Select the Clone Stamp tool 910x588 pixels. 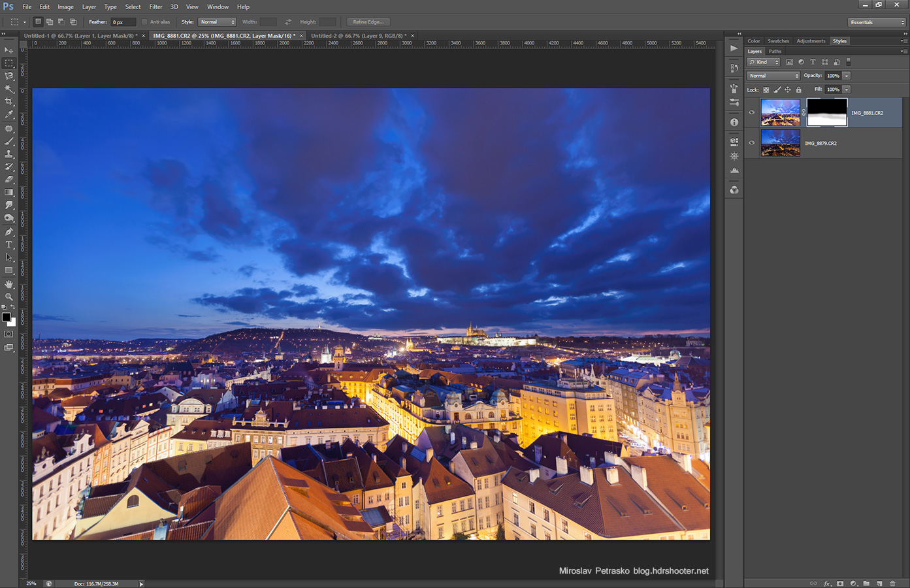pos(9,154)
